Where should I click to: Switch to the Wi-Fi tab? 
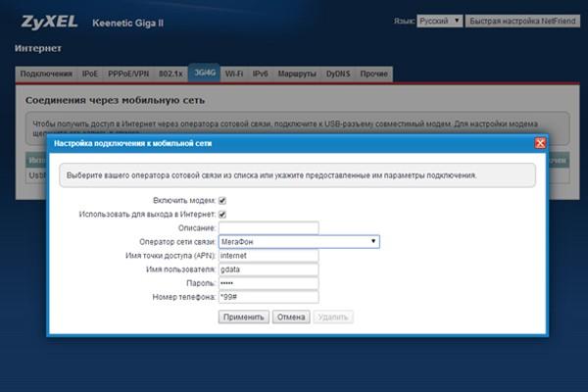click(234, 73)
